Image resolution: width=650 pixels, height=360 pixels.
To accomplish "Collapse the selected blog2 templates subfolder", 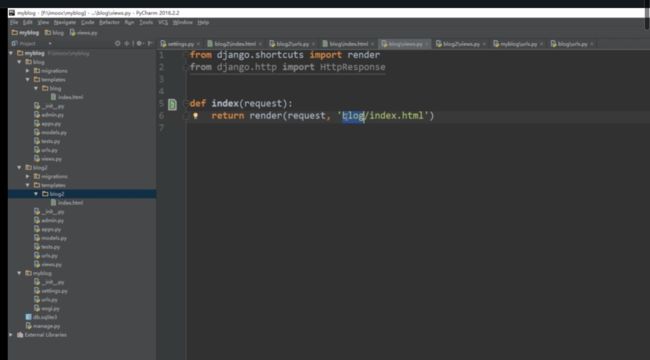I will pyautogui.click(x=36, y=194).
